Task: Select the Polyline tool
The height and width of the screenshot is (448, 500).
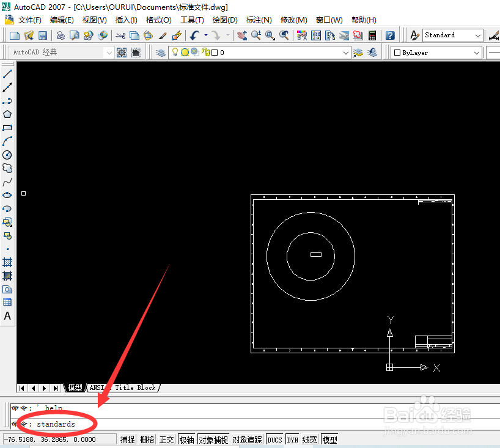Action: pyautogui.click(x=7, y=101)
